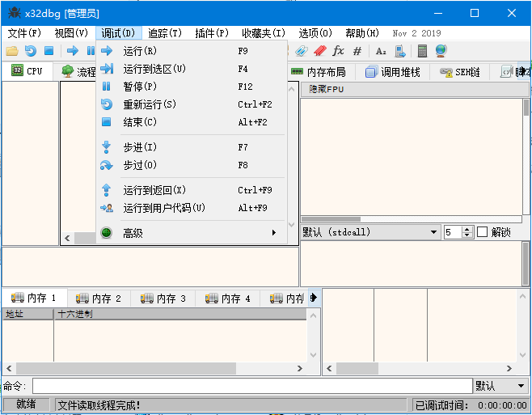Image resolution: width=532 pixels, height=415 pixels.
Task: Select 运行到用户代码(U) menu entry
Action: [192, 207]
